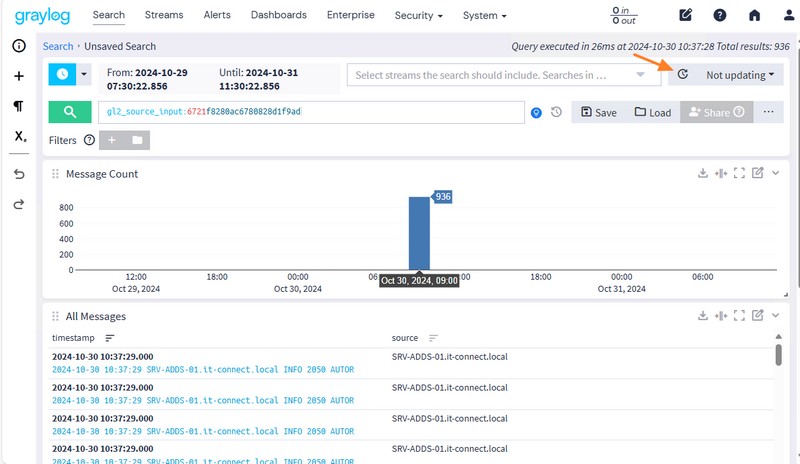Expand the streams selection dropdown

point(641,75)
